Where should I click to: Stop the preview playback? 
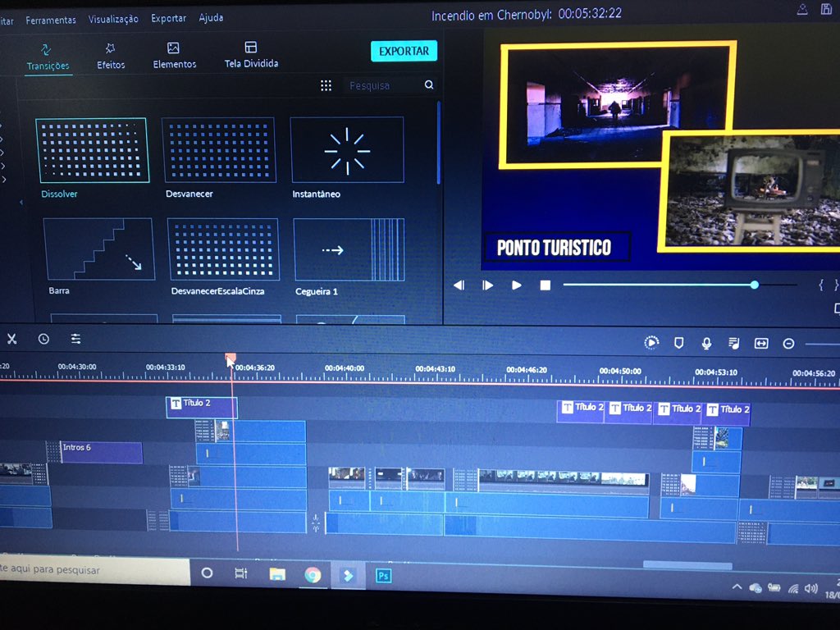coord(546,285)
